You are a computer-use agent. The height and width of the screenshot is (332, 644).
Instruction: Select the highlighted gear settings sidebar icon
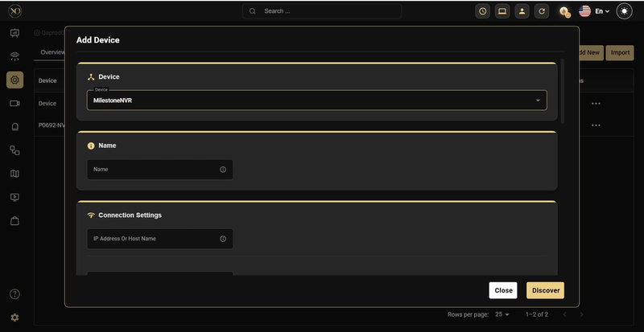pos(14,80)
